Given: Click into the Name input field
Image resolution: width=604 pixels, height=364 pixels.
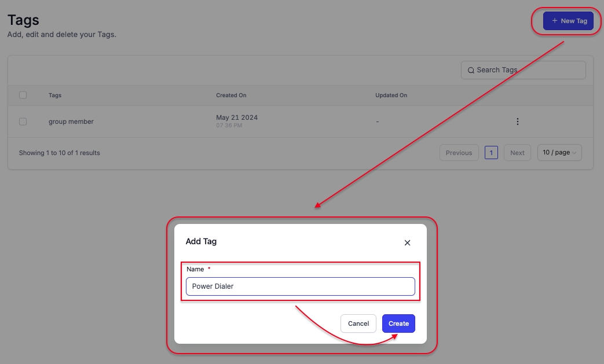Looking at the screenshot, I should (300, 286).
